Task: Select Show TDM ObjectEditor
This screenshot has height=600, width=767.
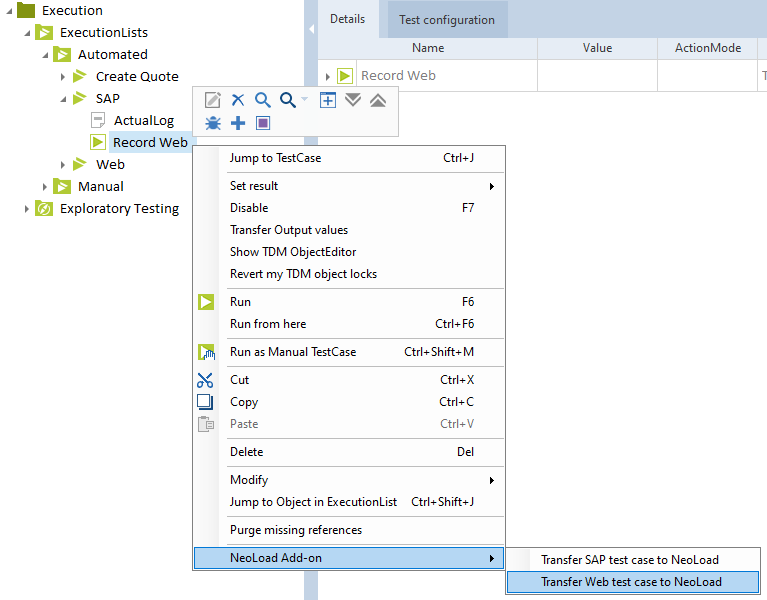Action: point(349,252)
